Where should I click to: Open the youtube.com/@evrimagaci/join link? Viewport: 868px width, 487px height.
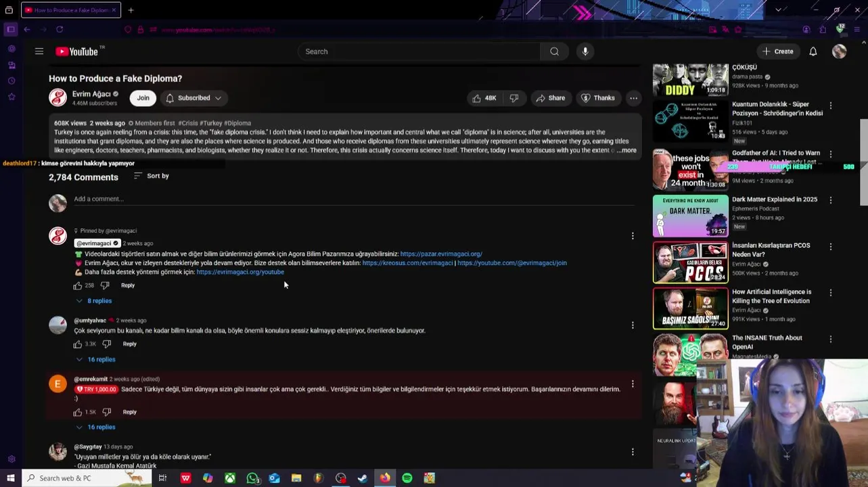pyautogui.click(x=512, y=263)
